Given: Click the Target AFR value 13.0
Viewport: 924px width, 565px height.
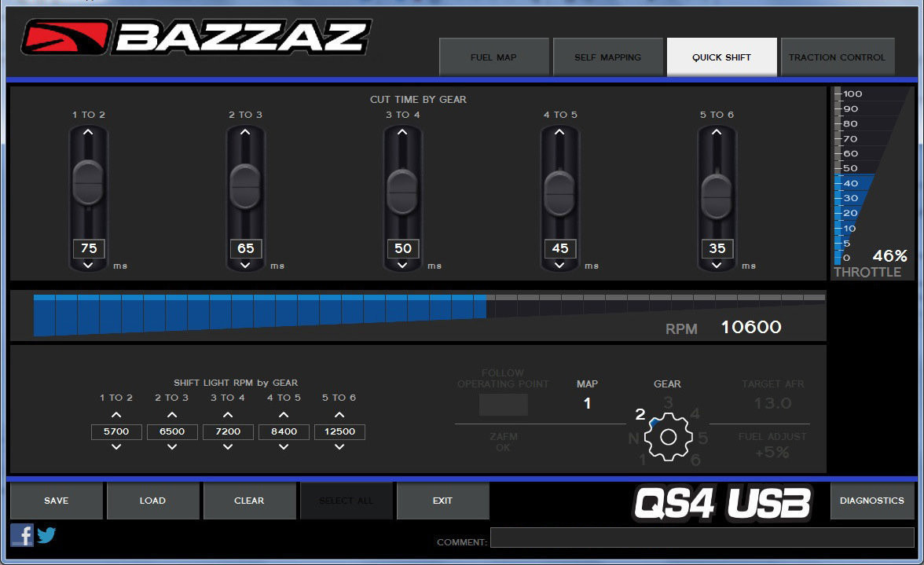Looking at the screenshot, I should click(772, 404).
